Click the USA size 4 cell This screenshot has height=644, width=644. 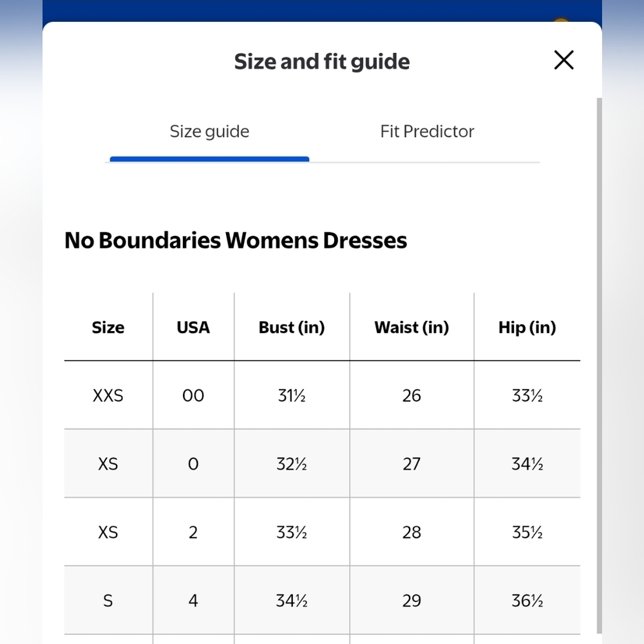pos(193,600)
